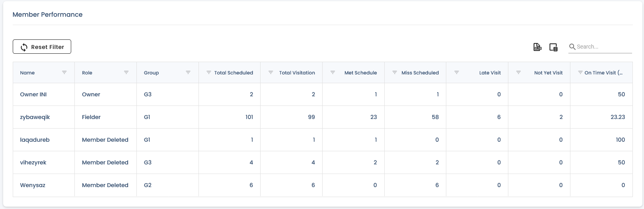
Task: Open the Group column filter icon
Action: [188, 72]
